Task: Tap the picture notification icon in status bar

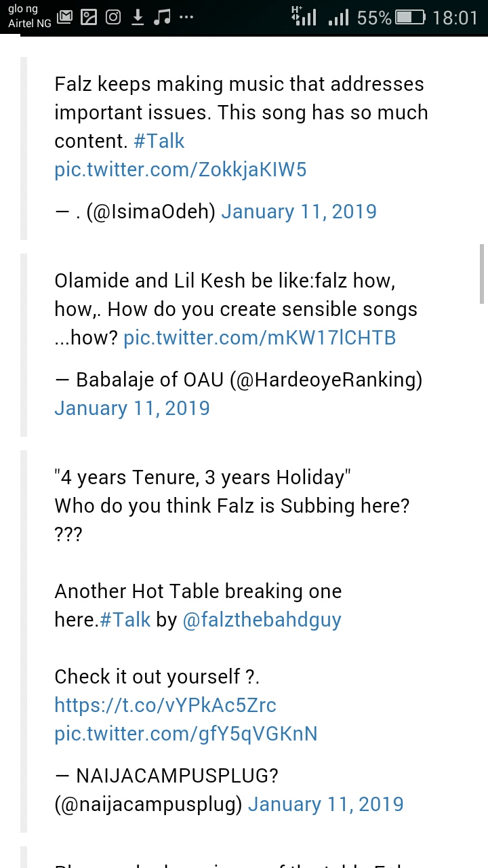Action: point(89,18)
